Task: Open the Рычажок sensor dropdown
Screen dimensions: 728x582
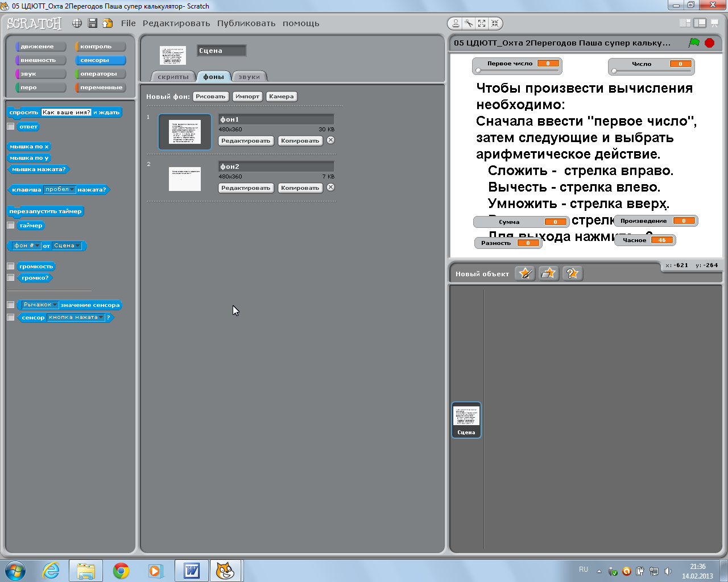Action: (x=40, y=305)
